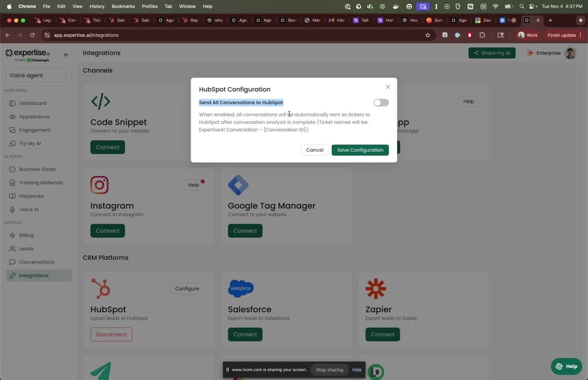Click the HubSpot logo icon
The width and height of the screenshot is (588, 380).
point(100,289)
